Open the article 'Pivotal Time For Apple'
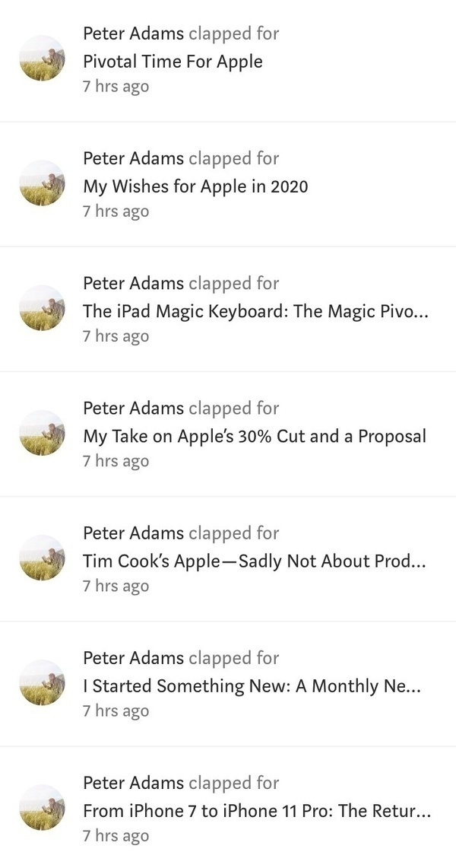 point(173,62)
